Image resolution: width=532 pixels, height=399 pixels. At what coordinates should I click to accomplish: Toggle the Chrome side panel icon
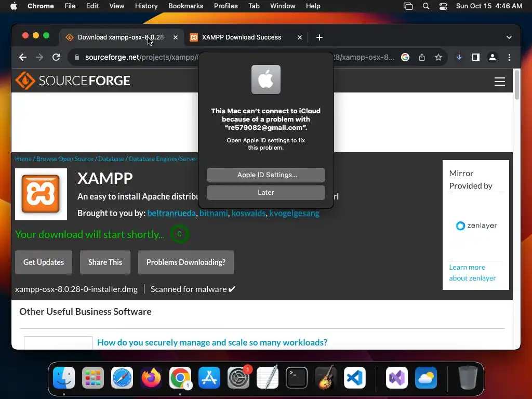(476, 57)
